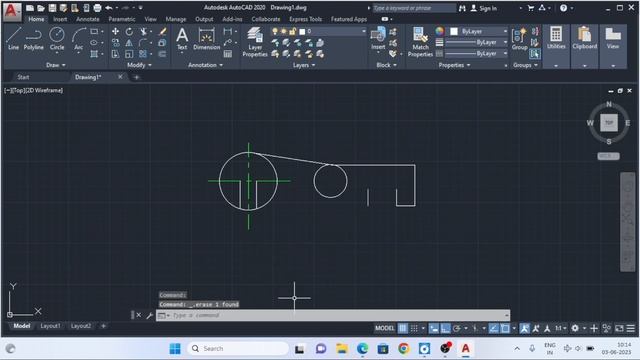Image resolution: width=640 pixels, height=360 pixels.
Task: Expand the Annotation panel
Action: [205, 65]
